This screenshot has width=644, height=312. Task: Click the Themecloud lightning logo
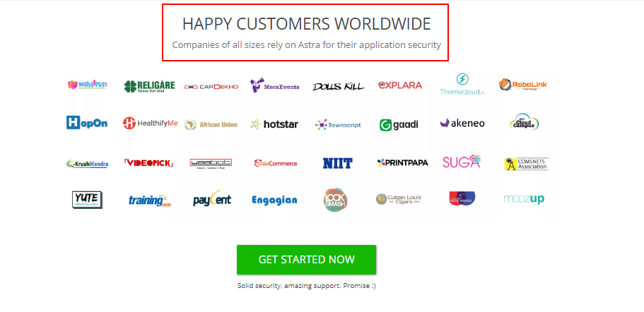(462, 84)
